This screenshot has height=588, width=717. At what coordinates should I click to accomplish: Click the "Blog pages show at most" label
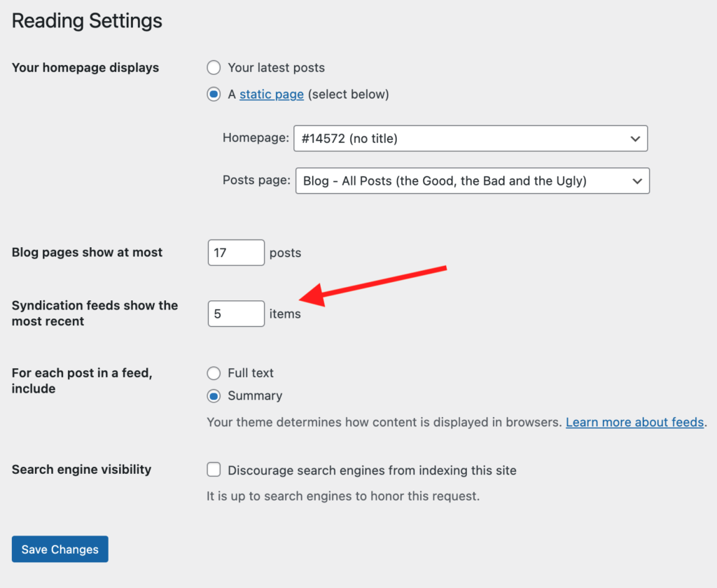(87, 253)
